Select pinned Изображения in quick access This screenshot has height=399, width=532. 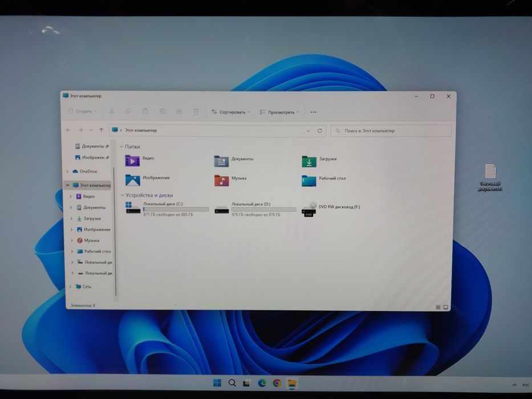(92, 157)
